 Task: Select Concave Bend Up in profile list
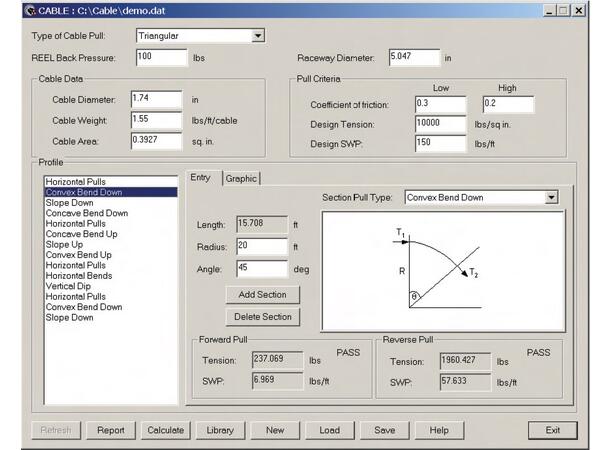tap(111, 234)
